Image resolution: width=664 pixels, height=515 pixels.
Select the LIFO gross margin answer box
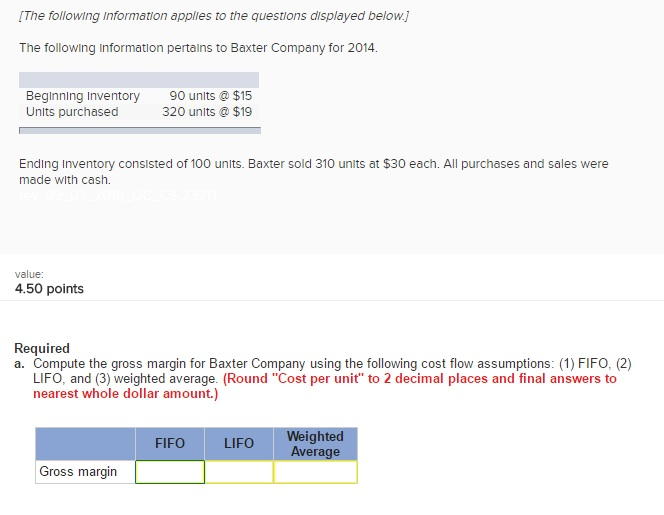pos(239,472)
